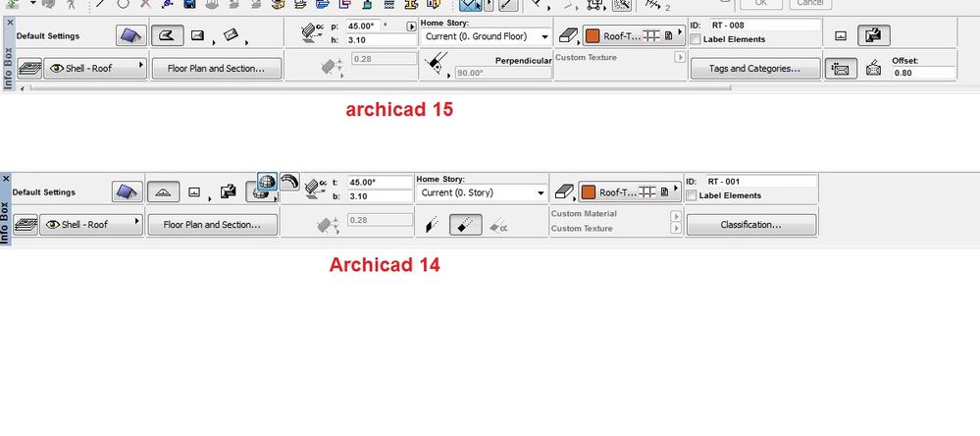This screenshot has width=980, height=436.
Task: Open Shell - Roof layer dropdown in Archicad 15 box
Action: pyautogui.click(x=95, y=68)
